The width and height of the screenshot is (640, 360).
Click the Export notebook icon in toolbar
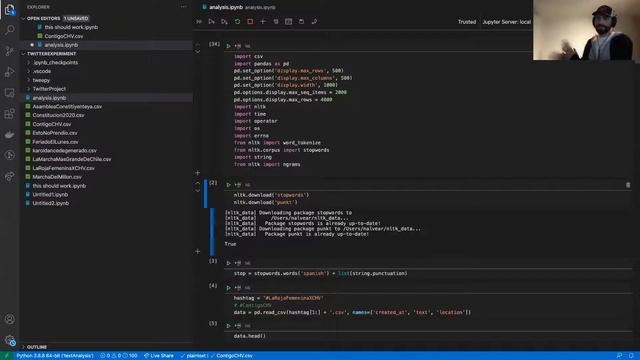(x=314, y=22)
